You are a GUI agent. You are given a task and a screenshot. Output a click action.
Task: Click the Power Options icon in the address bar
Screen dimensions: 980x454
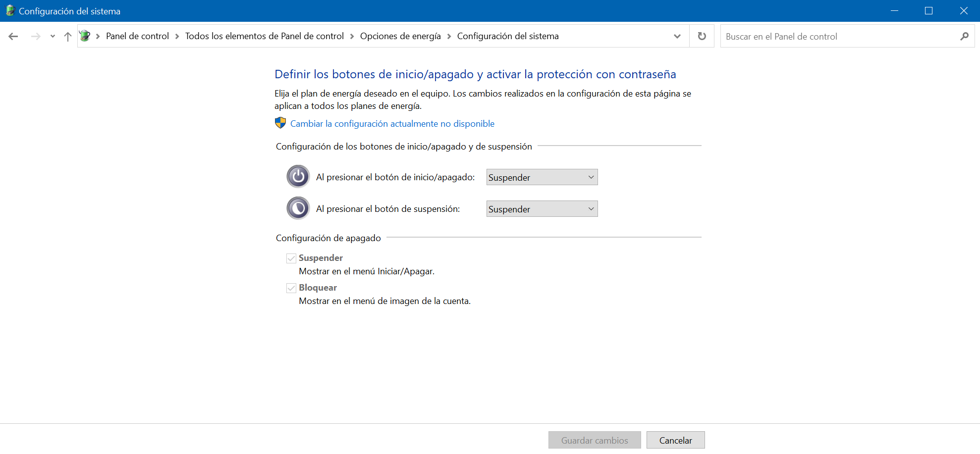[x=85, y=36]
